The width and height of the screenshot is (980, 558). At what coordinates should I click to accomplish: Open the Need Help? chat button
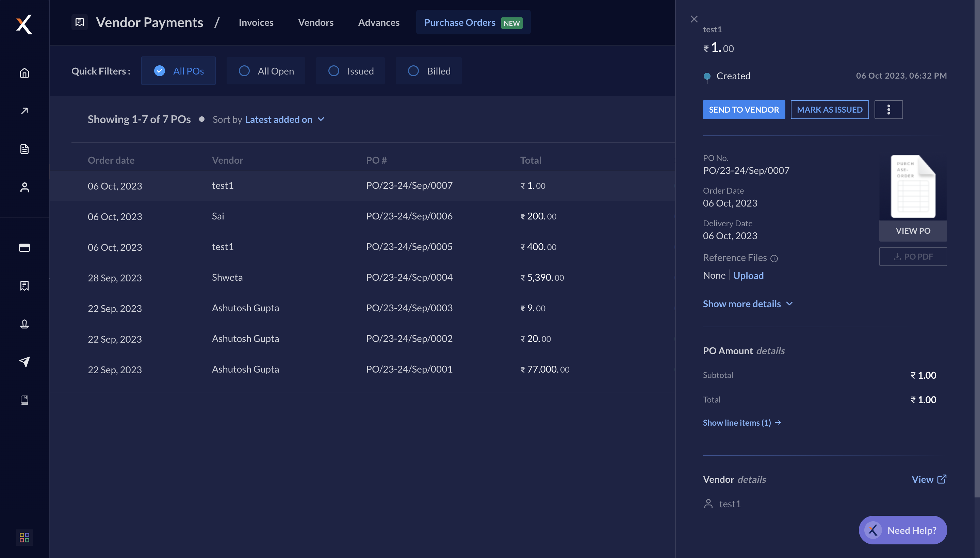coord(902,530)
